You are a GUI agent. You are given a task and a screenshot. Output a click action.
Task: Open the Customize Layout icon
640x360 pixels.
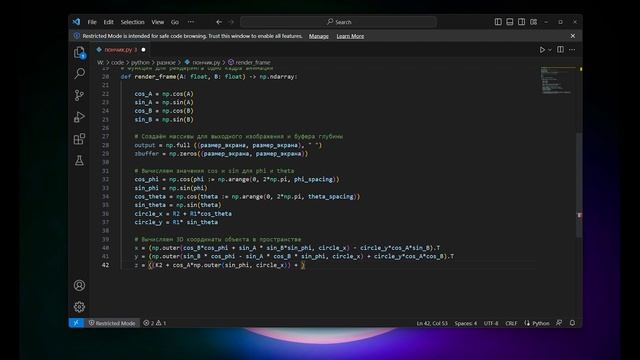point(533,22)
